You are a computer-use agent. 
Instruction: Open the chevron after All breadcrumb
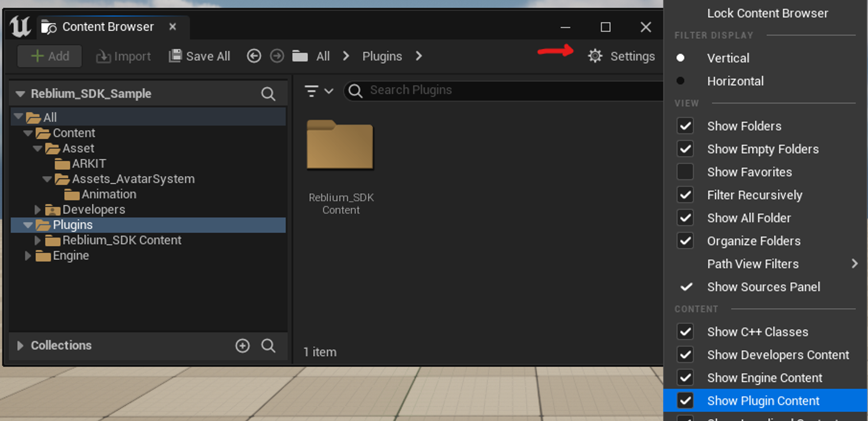pos(346,56)
